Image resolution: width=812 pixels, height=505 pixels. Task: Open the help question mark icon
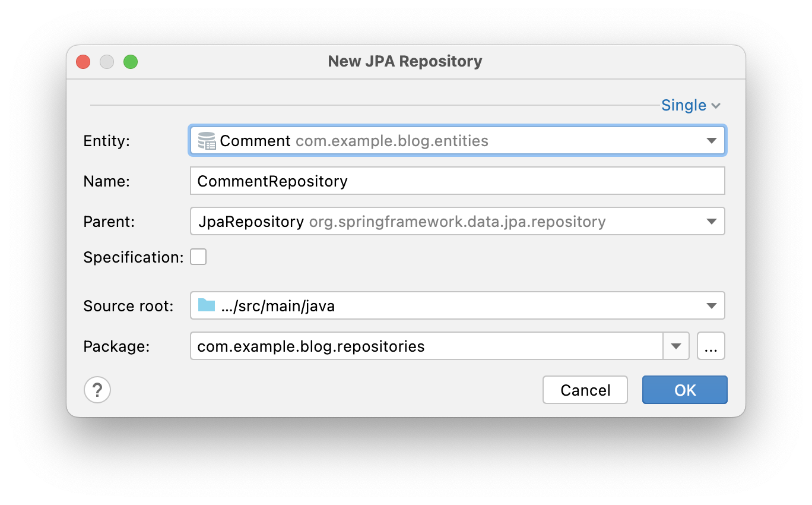(97, 390)
